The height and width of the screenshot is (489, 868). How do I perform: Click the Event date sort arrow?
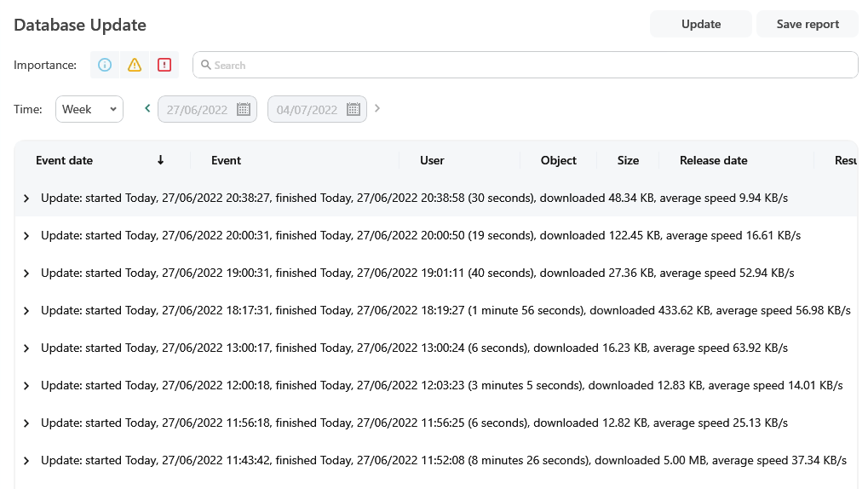pyautogui.click(x=160, y=160)
